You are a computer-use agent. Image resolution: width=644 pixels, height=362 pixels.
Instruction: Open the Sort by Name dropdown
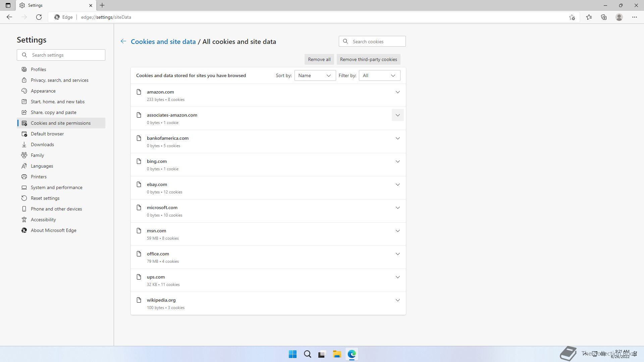pyautogui.click(x=315, y=75)
